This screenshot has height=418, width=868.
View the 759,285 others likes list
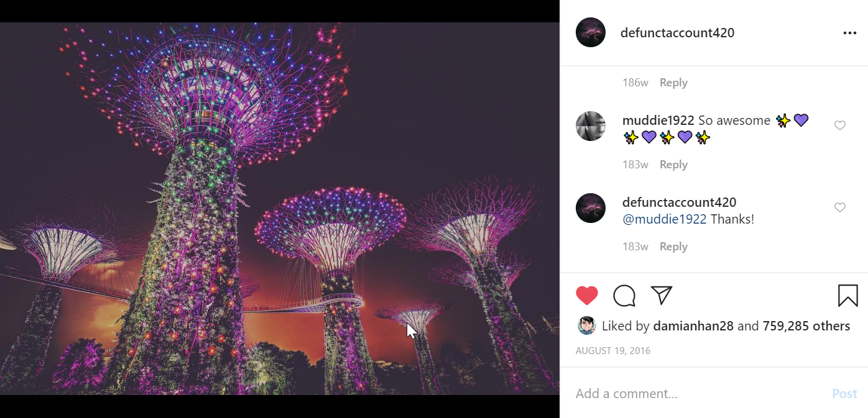[806, 326]
